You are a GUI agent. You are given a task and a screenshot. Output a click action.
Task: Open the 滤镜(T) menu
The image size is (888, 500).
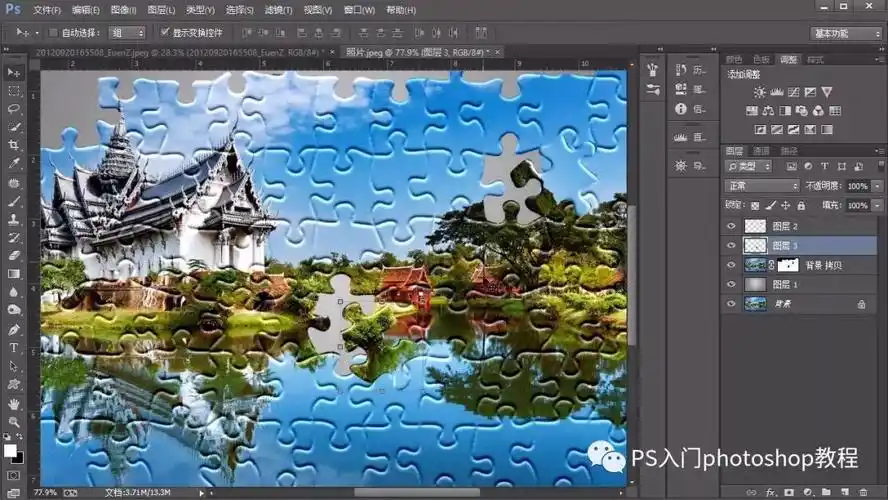277,10
